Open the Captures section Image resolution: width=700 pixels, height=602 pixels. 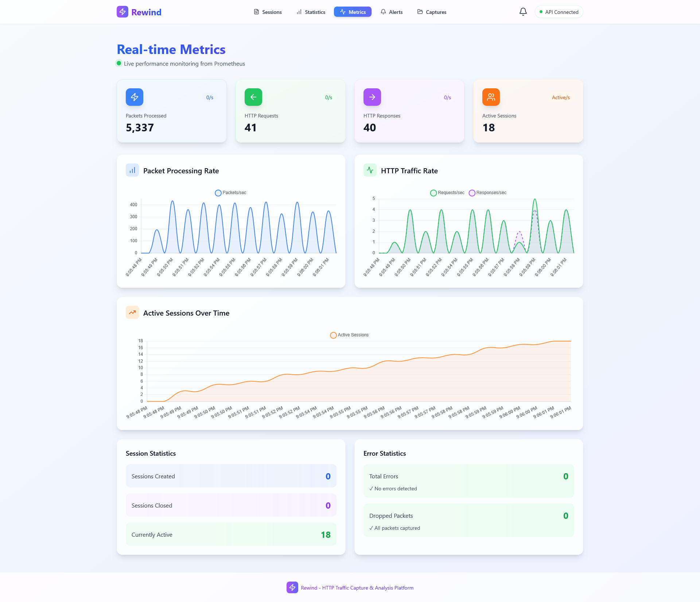pyautogui.click(x=432, y=12)
